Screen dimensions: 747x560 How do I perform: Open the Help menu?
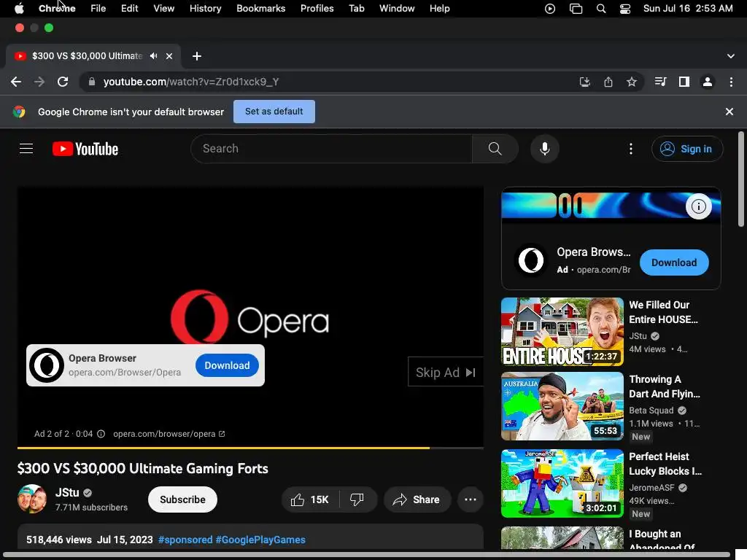pyautogui.click(x=439, y=9)
